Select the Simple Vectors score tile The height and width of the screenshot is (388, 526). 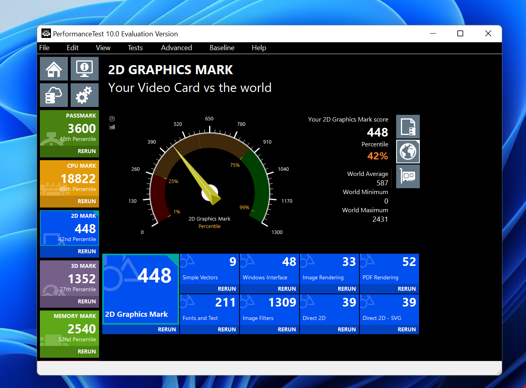(209, 269)
